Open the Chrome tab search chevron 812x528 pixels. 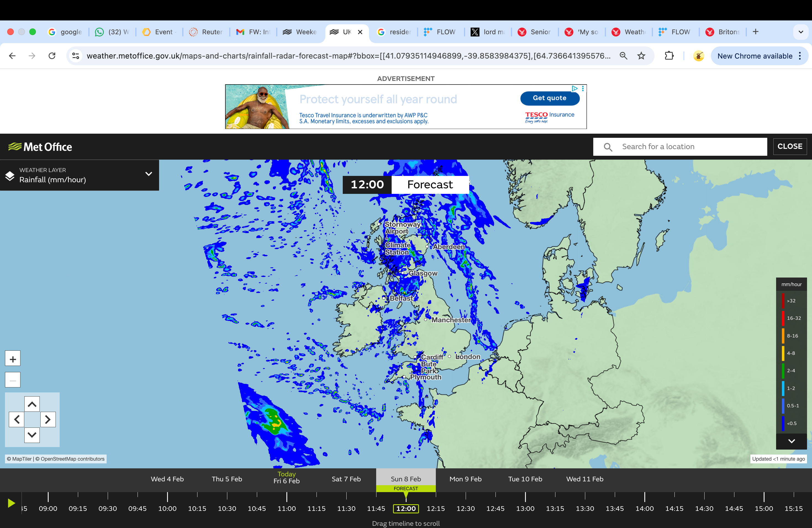point(800,32)
